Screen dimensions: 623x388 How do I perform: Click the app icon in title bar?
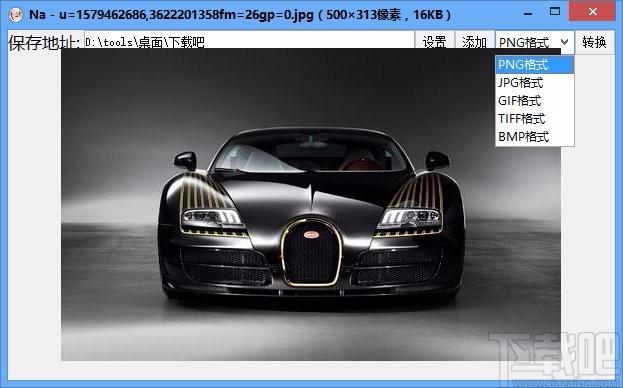point(15,15)
